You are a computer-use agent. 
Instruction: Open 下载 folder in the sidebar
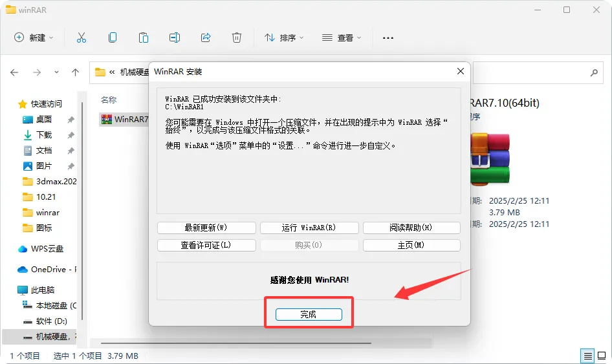(38, 135)
